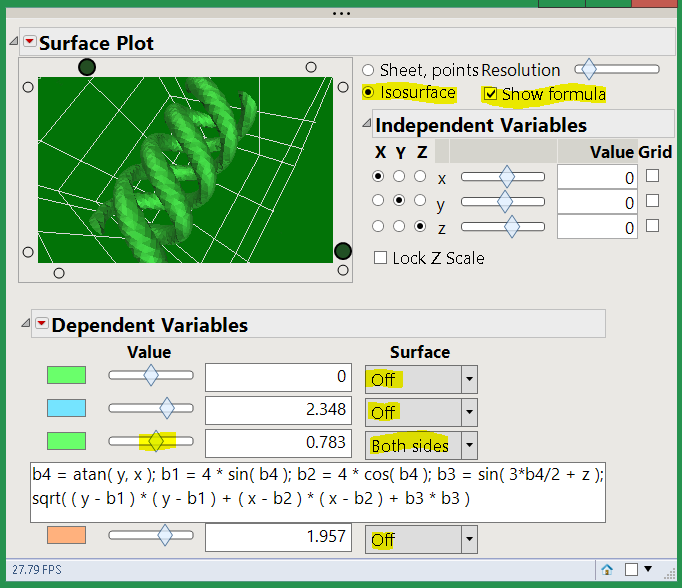
Task: Click the home icon in status bar
Action: click(x=607, y=569)
